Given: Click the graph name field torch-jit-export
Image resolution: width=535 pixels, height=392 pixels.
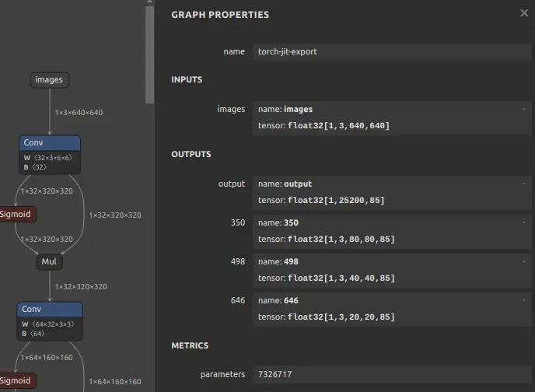Looking at the screenshot, I should point(392,52).
